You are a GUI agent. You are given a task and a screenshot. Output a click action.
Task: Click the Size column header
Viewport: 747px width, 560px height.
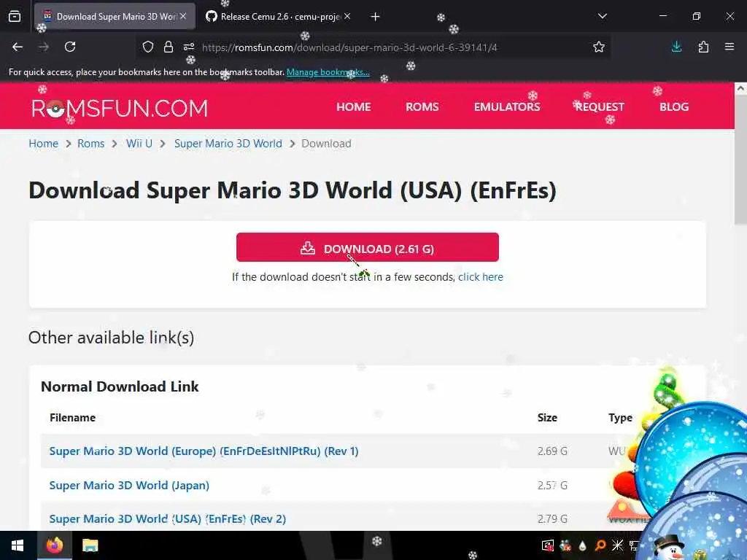[547, 418]
